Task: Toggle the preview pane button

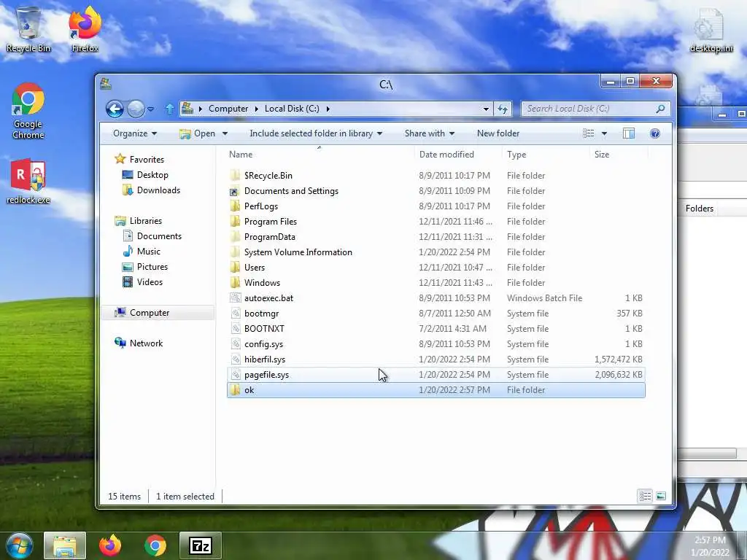Action: (x=629, y=133)
